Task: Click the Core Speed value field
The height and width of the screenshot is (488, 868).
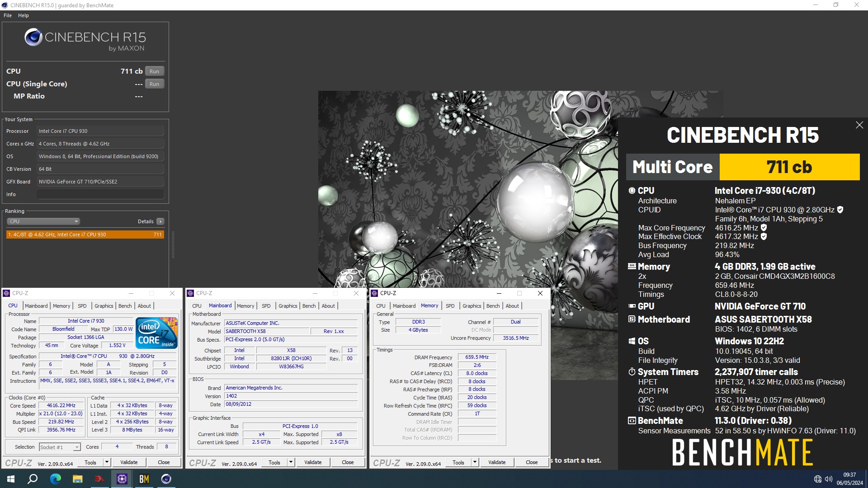Action: (61, 406)
